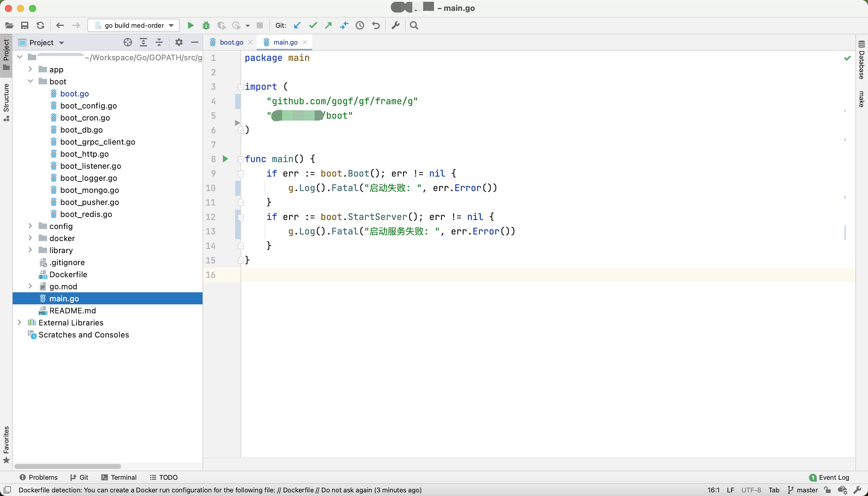The height and width of the screenshot is (496, 868).
Task: Click the Git commit checkmark icon
Action: (313, 26)
